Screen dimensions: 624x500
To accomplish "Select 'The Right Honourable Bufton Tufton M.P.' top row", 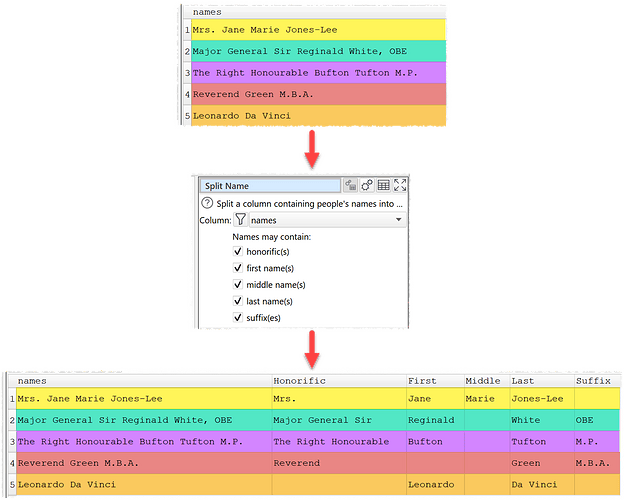I will [318, 73].
